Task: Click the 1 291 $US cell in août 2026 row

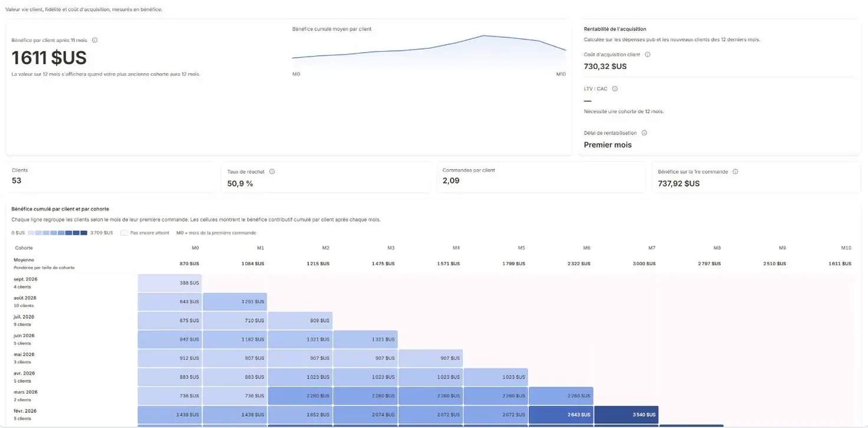Action: [x=235, y=302]
